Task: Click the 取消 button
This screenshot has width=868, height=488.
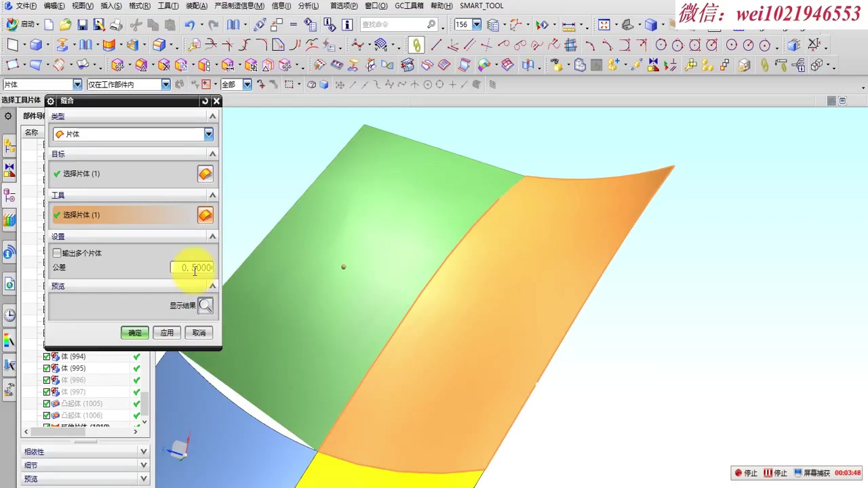Action: (x=199, y=333)
